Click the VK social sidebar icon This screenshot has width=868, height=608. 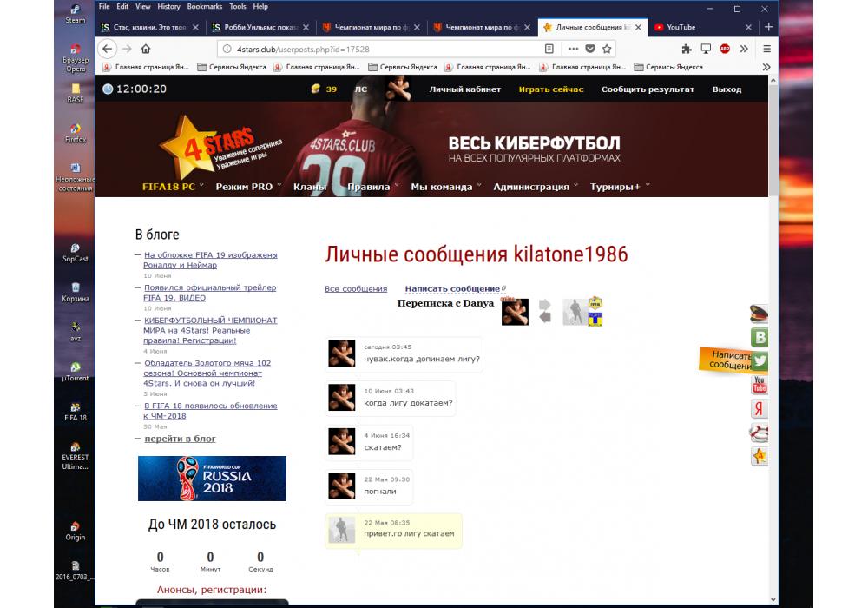(760, 338)
